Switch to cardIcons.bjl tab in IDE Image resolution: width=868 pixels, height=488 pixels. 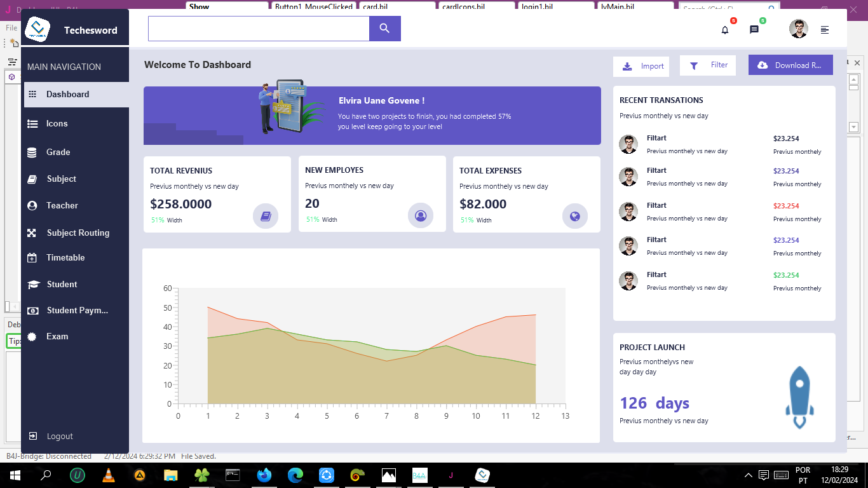[x=477, y=6]
